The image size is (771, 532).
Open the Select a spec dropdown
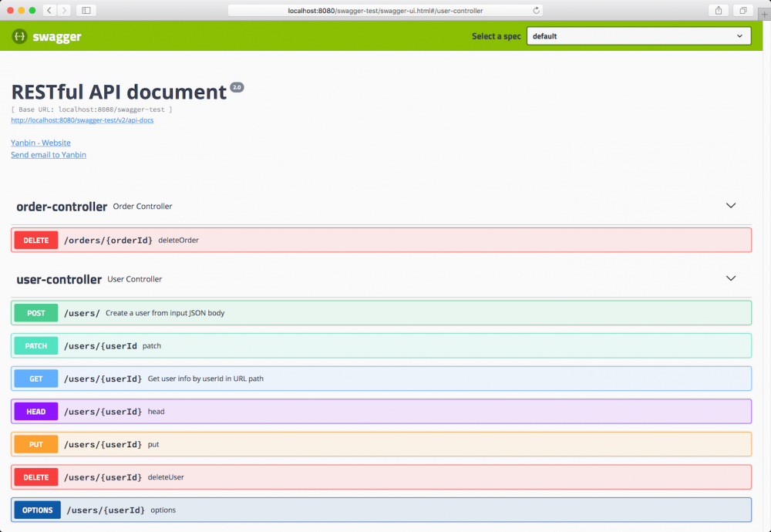pos(638,36)
